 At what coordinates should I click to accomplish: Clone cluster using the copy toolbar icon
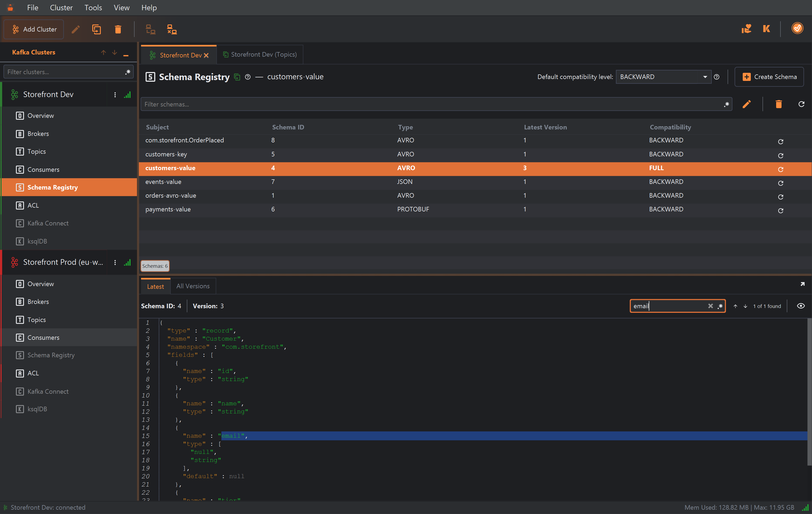97,29
